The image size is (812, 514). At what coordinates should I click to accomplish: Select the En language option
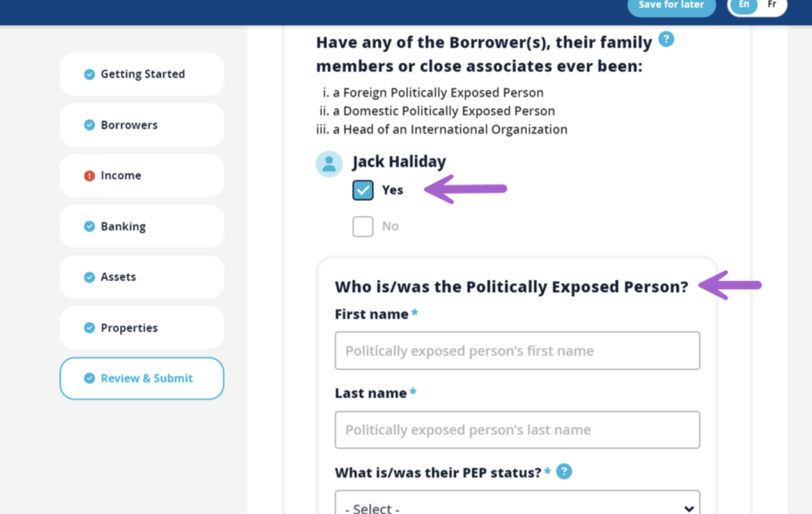(744, 5)
